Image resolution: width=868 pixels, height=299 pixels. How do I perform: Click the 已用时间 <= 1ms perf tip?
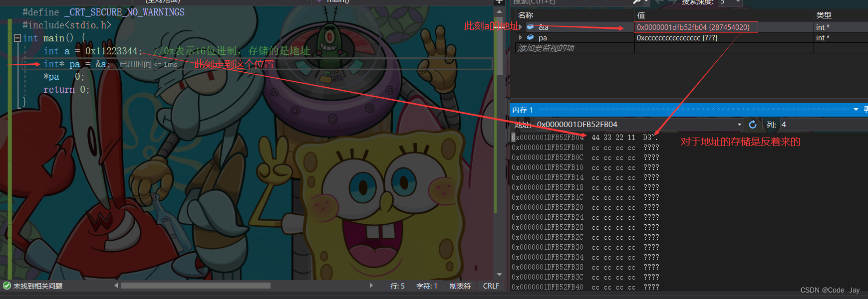(x=148, y=64)
